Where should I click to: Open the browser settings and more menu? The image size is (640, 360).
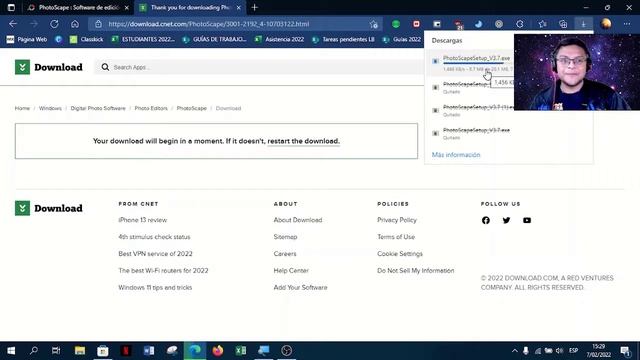point(627,24)
